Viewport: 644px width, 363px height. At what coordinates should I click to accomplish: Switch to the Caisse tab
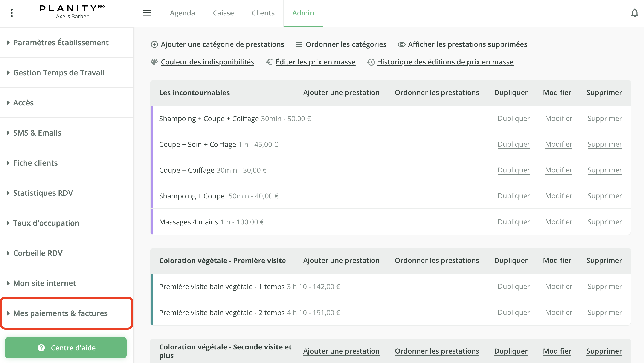[x=223, y=13]
